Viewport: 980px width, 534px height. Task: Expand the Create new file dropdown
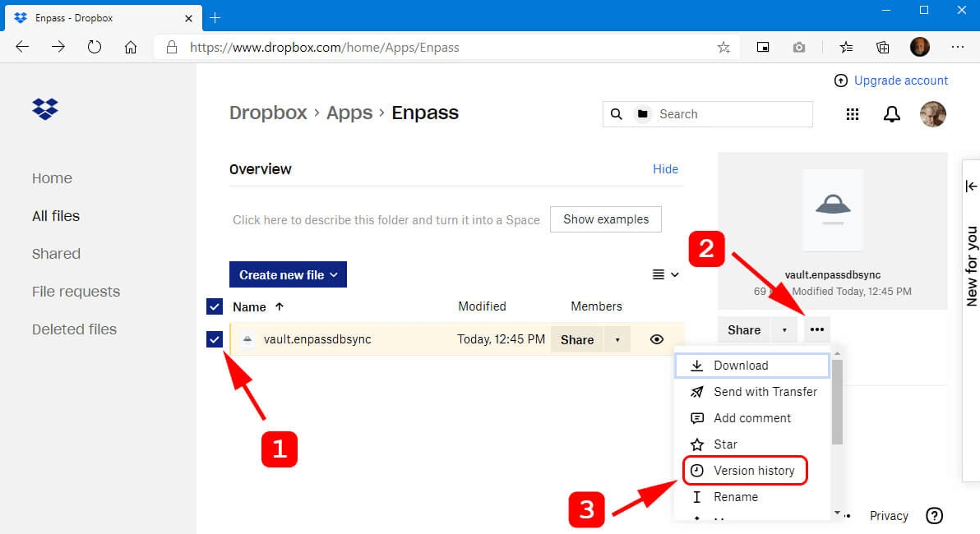(x=288, y=275)
